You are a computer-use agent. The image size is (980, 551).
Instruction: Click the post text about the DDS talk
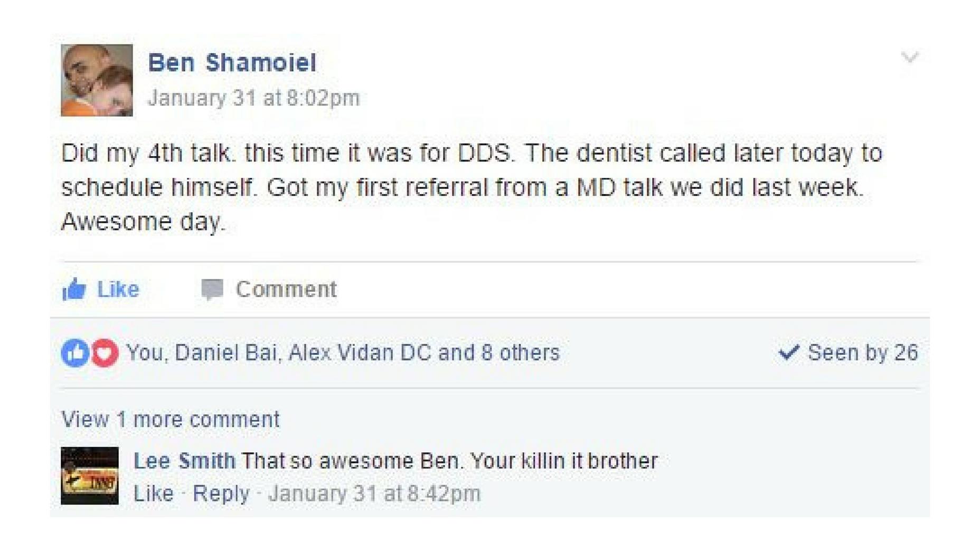(x=470, y=187)
